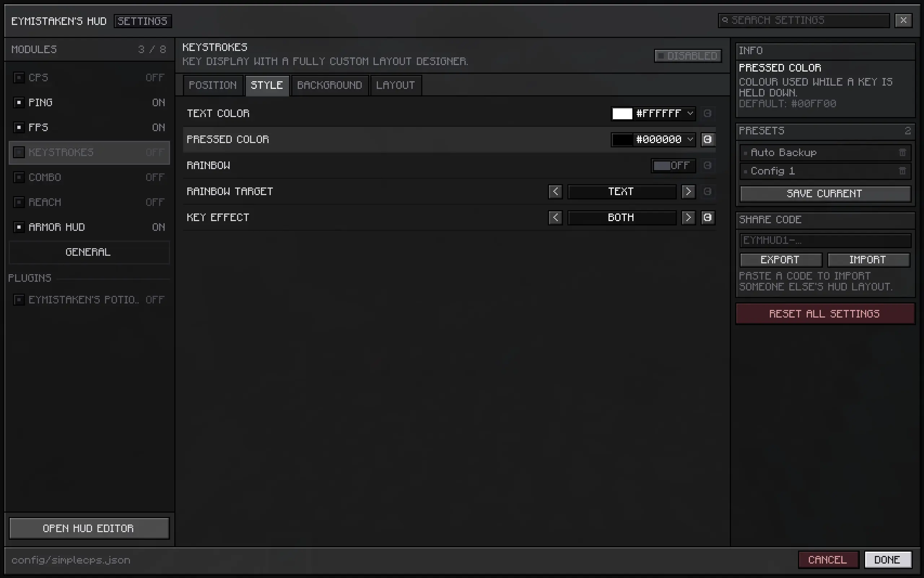Click the Key Effect value BOTH
924x578 pixels.
(x=622, y=217)
